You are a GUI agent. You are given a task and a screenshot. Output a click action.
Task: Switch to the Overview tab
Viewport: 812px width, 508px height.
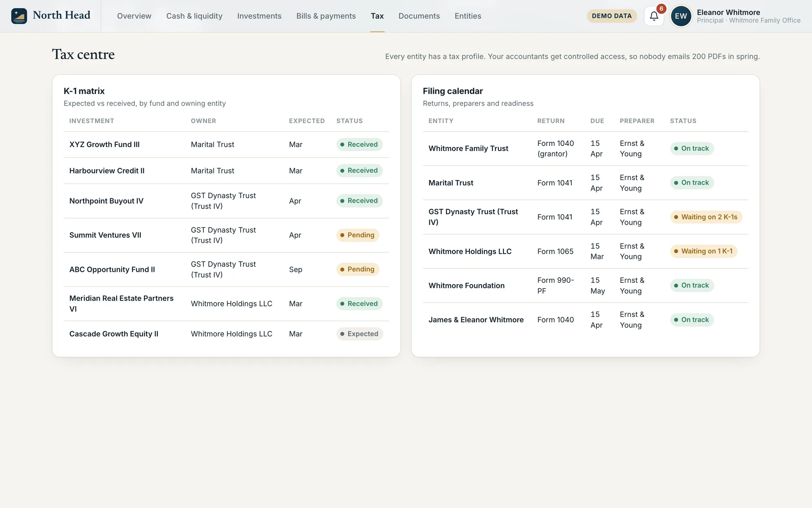pyautogui.click(x=134, y=16)
